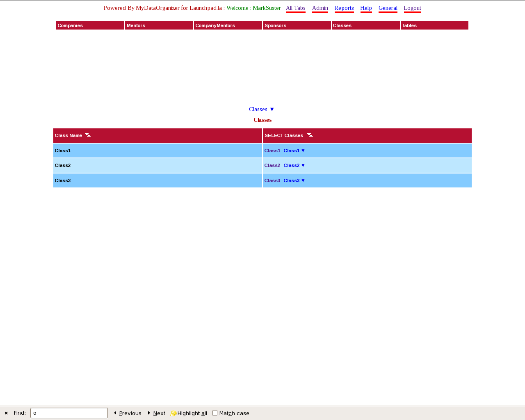Viewport: 525px width, 420px height.
Task: Close the Find bar with the X icon
Action: coord(6,413)
